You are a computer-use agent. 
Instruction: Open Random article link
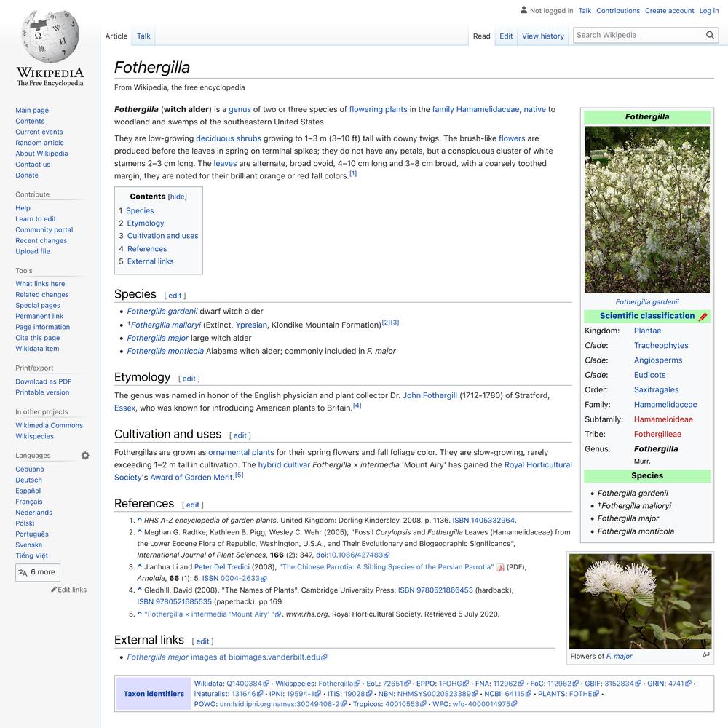39,143
